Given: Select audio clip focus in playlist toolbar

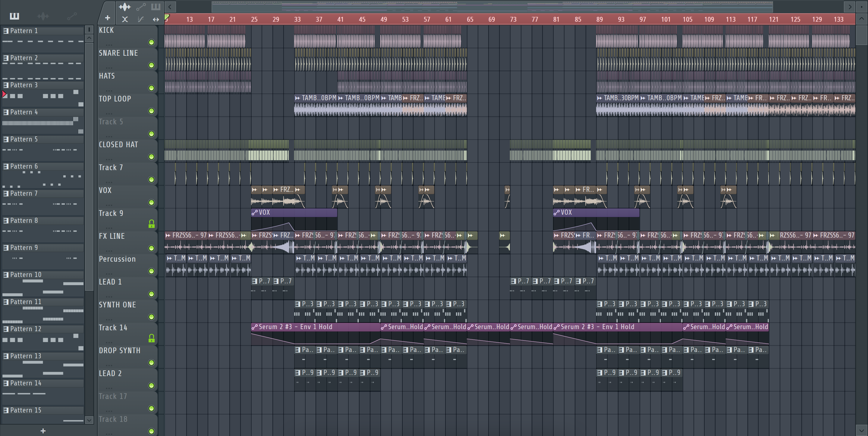Looking at the screenshot, I should (125, 6).
